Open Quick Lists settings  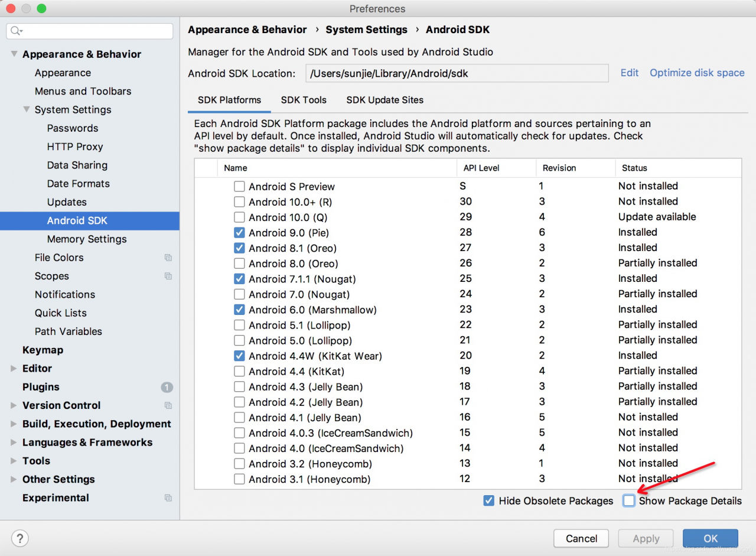(61, 313)
